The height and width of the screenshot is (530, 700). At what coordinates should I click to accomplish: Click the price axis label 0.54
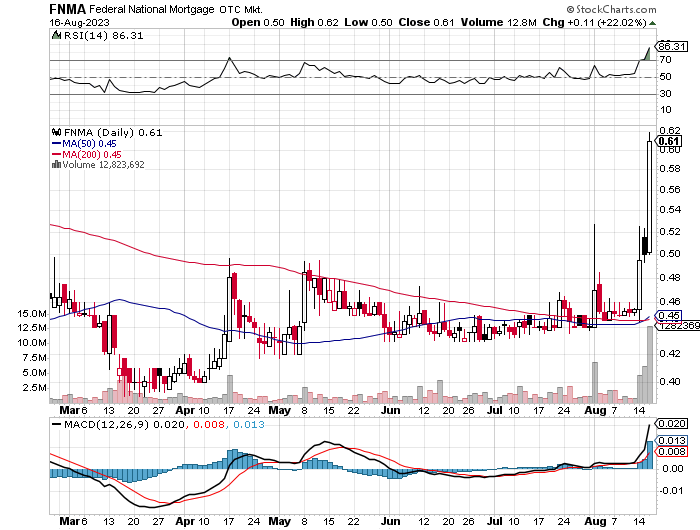(670, 209)
